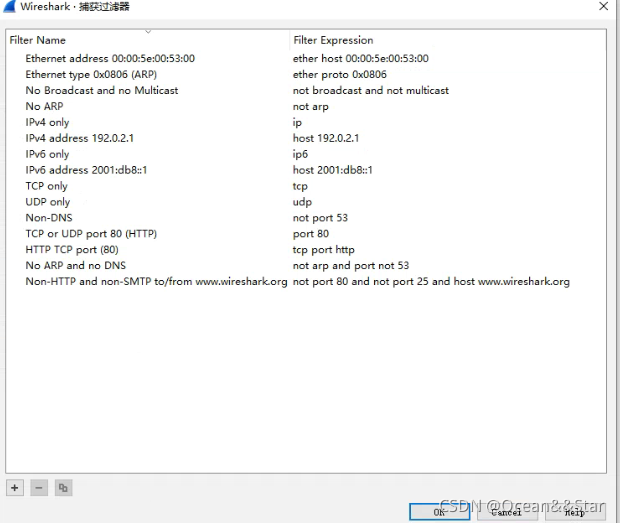Screen dimensions: 620x523
Task: Click expression 'not port 53'
Action: tap(320, 218)
